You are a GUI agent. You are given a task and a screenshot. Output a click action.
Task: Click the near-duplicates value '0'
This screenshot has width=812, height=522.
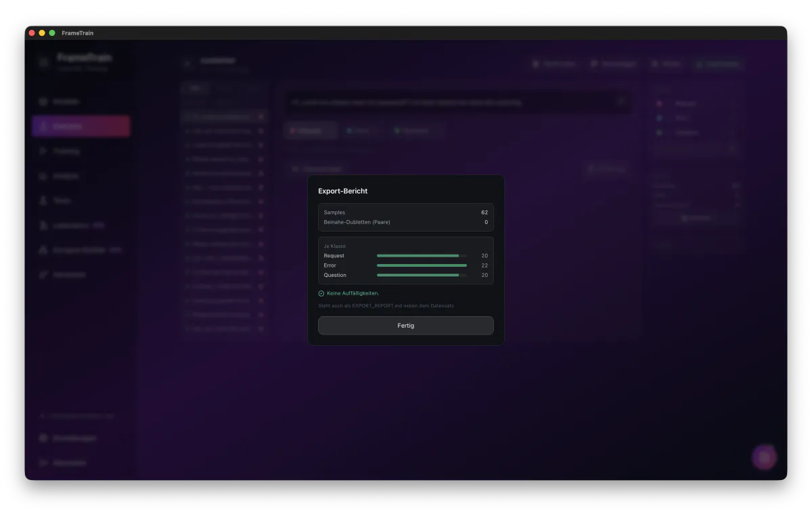point(486,222)
